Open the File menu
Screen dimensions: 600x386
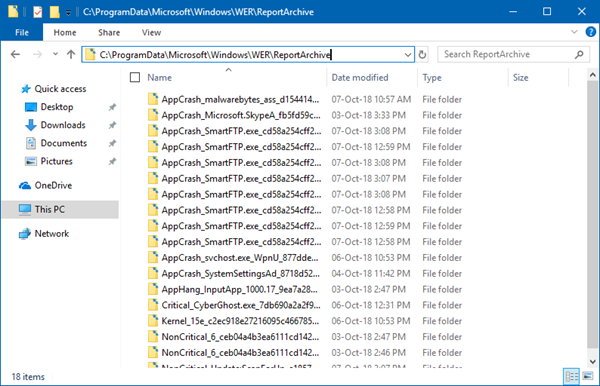tap(21, 33)
